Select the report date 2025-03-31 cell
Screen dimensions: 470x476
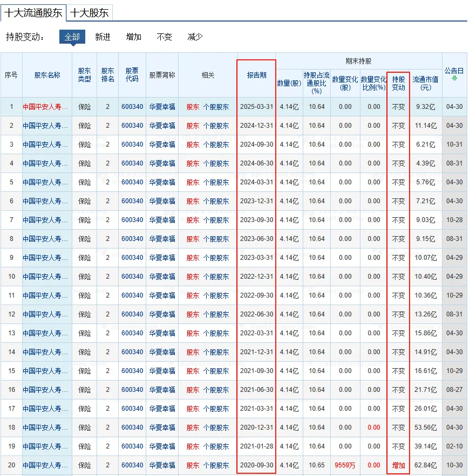pyautogui.click(x=257, y=107)
